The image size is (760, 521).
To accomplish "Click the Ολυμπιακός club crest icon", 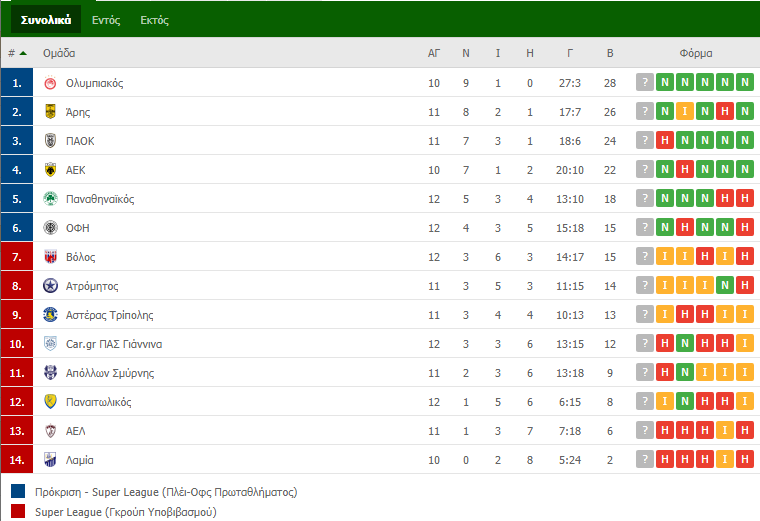I will coord(50,83).
